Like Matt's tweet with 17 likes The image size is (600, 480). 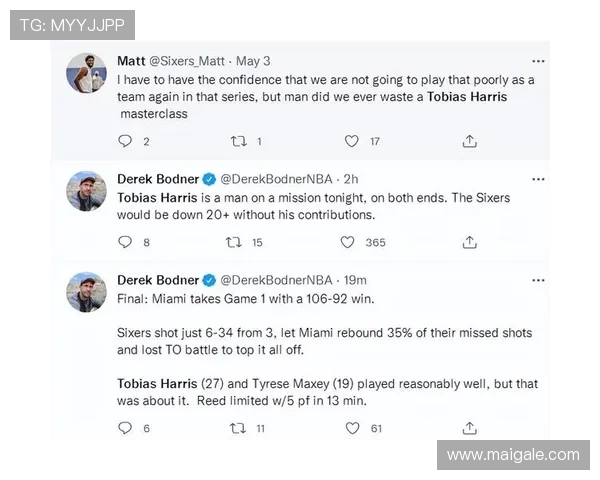(x=351, y=141)
